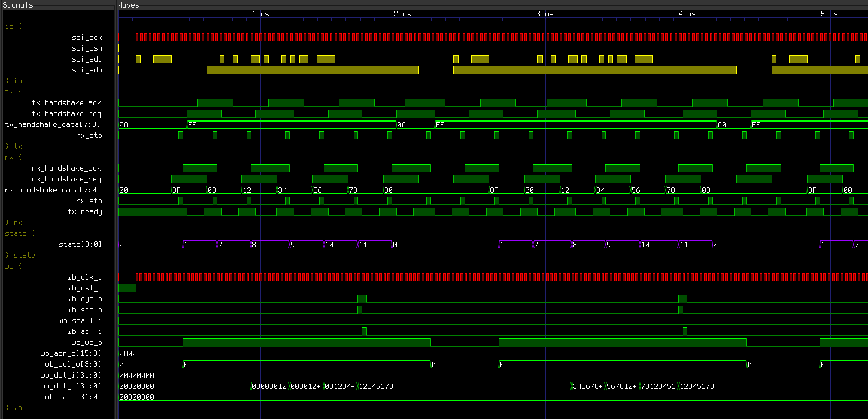
Task: Collapse the 'tx {' signal group
Action: pos(14,92)
